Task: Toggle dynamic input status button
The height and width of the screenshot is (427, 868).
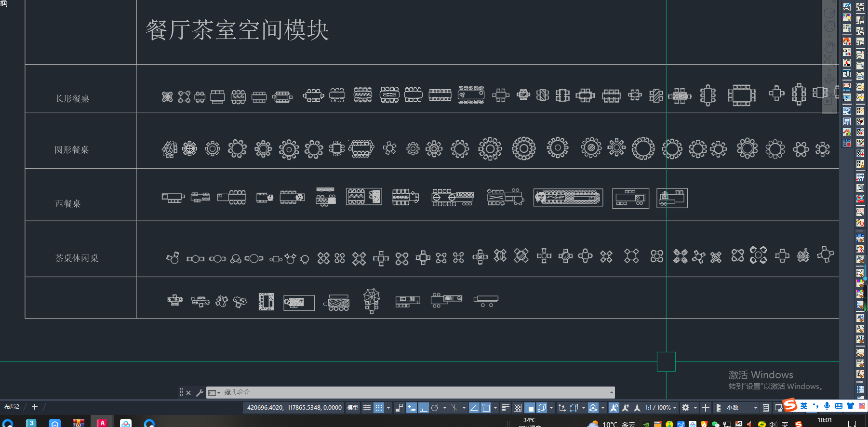Action: tap(411, 408)
